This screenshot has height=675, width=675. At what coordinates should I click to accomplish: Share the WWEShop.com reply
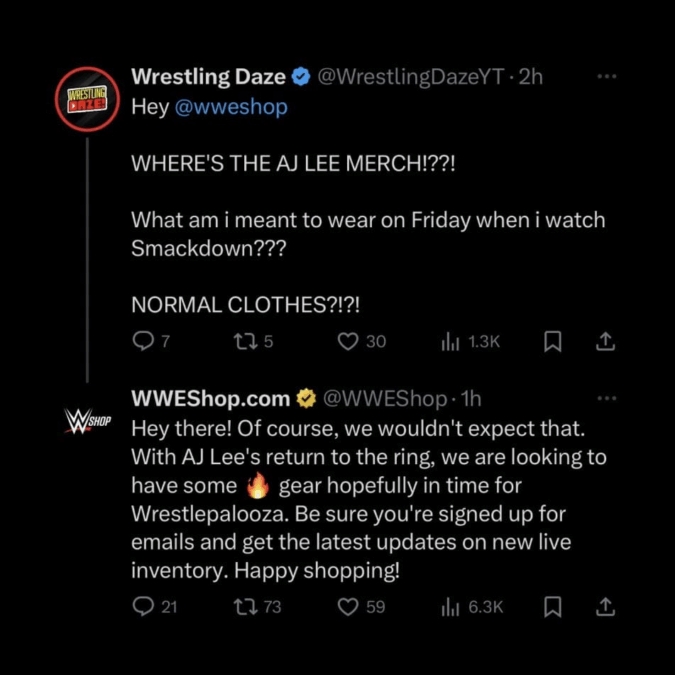pos(605,606)
